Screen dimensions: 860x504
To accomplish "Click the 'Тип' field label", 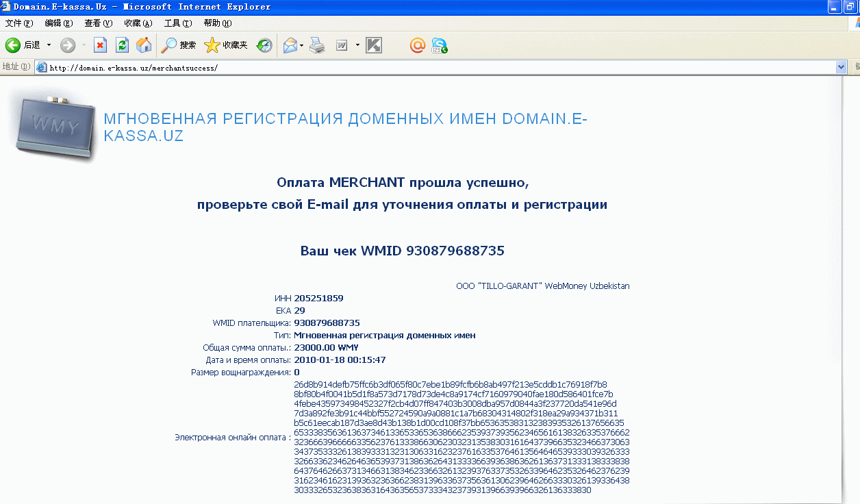I will coord(282,336).
